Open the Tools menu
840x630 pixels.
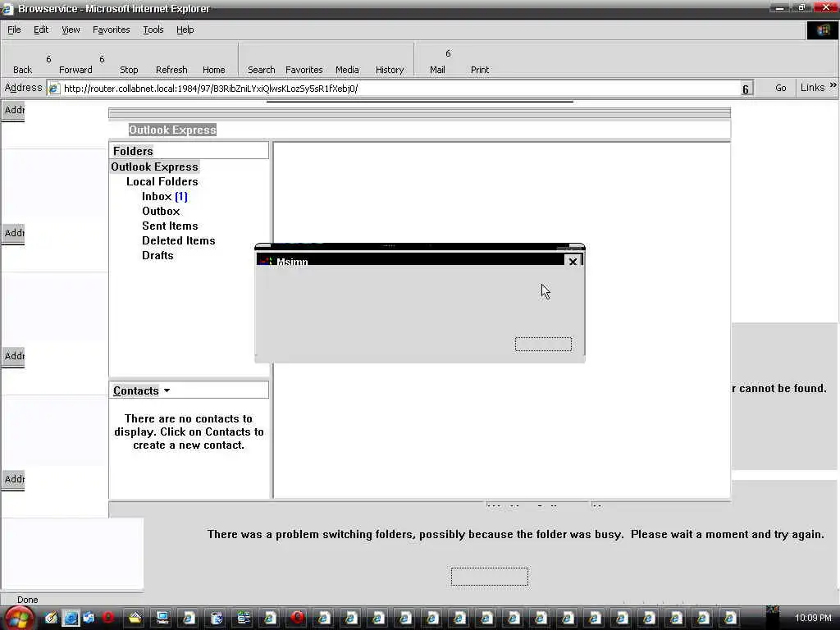(153, 30)
